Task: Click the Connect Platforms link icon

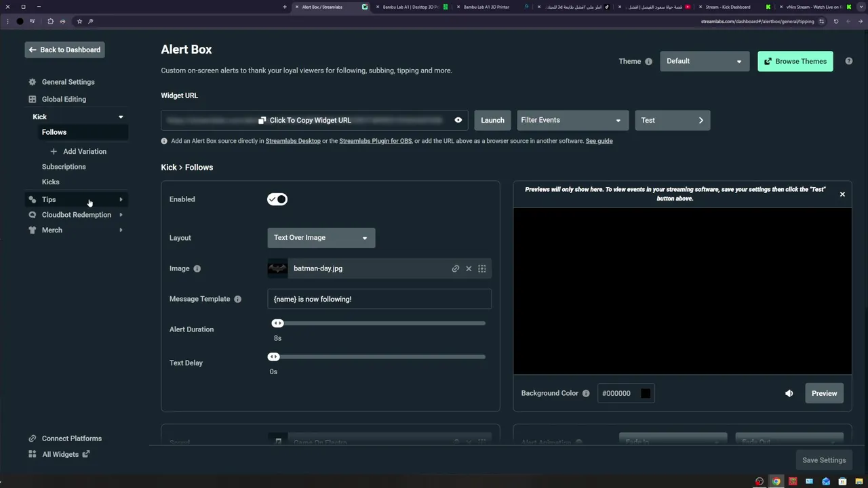Action: [x=32, y=439]
